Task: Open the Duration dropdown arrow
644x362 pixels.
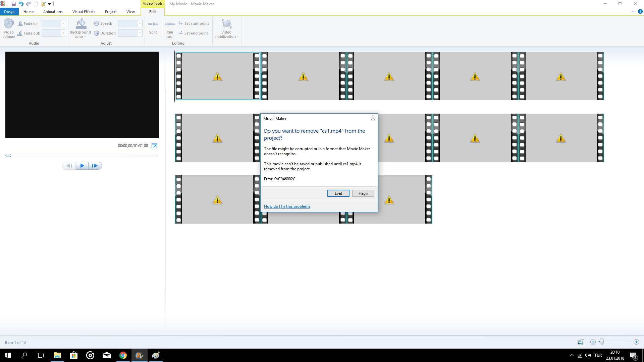Action: 140,33
